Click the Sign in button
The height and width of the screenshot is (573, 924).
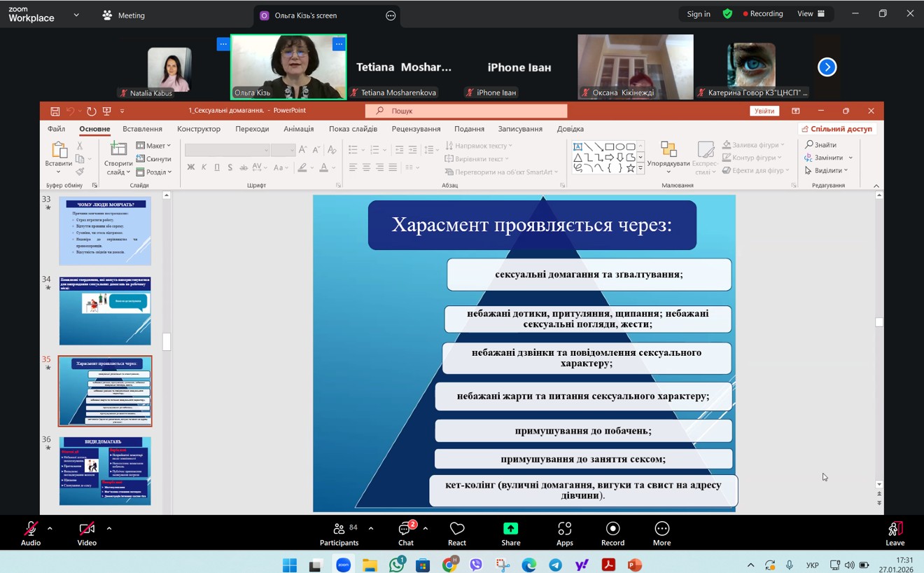pos(698,14)
